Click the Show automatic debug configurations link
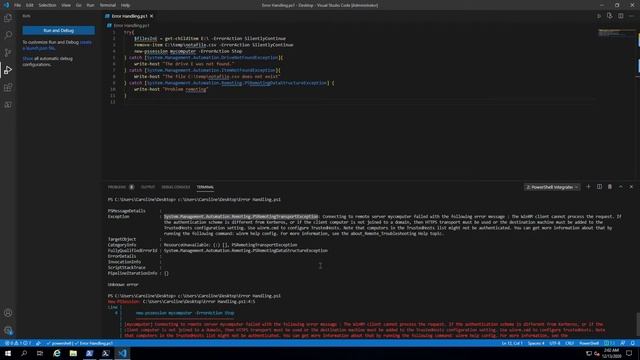640x360 pixels. click(27, 58)
